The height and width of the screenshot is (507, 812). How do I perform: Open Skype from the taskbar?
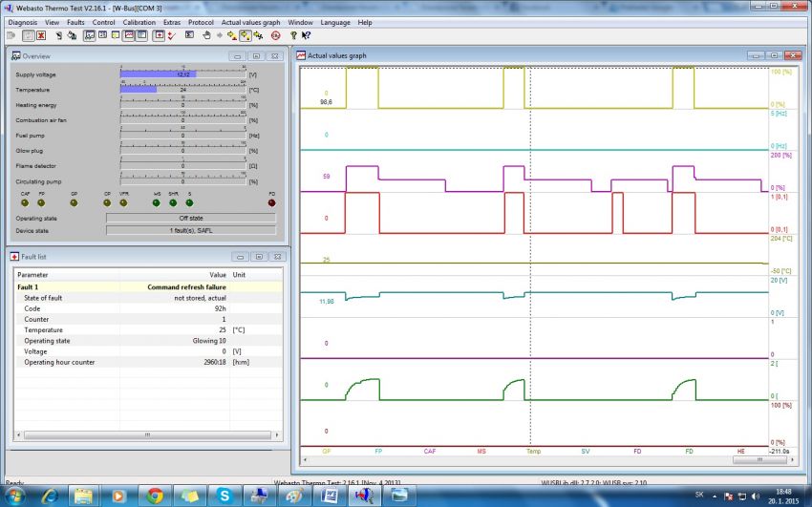coord(224,496)
